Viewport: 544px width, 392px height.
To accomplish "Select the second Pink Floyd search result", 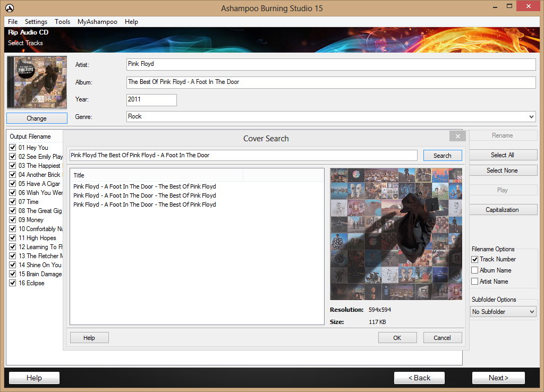I will 144,195.
